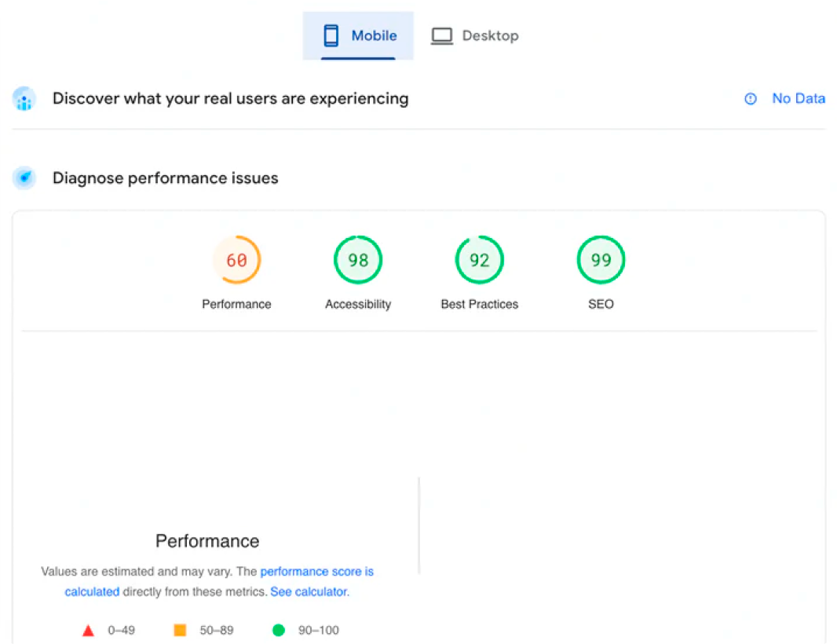Click the laptop icon in the Desktop tab

442,36
